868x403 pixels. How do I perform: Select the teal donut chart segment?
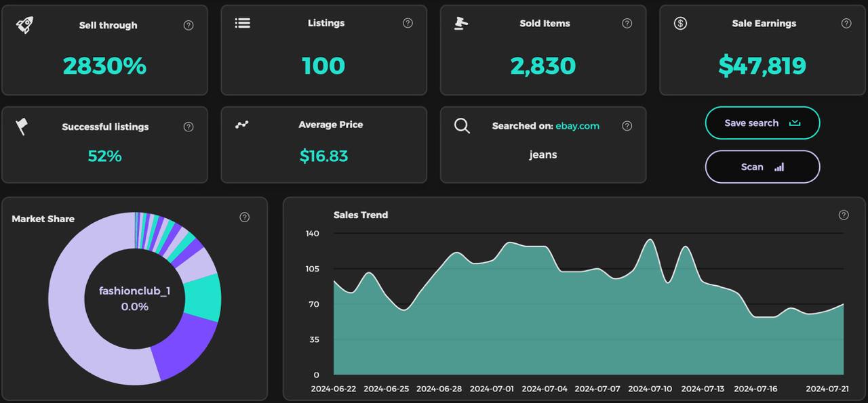203,297
